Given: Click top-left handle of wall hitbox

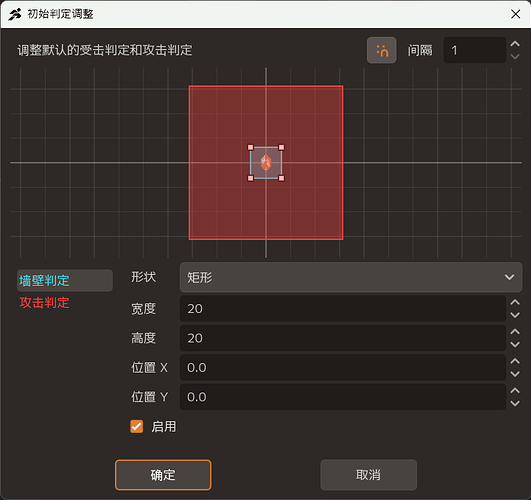Looking at the screenshot, I should 251,147.
